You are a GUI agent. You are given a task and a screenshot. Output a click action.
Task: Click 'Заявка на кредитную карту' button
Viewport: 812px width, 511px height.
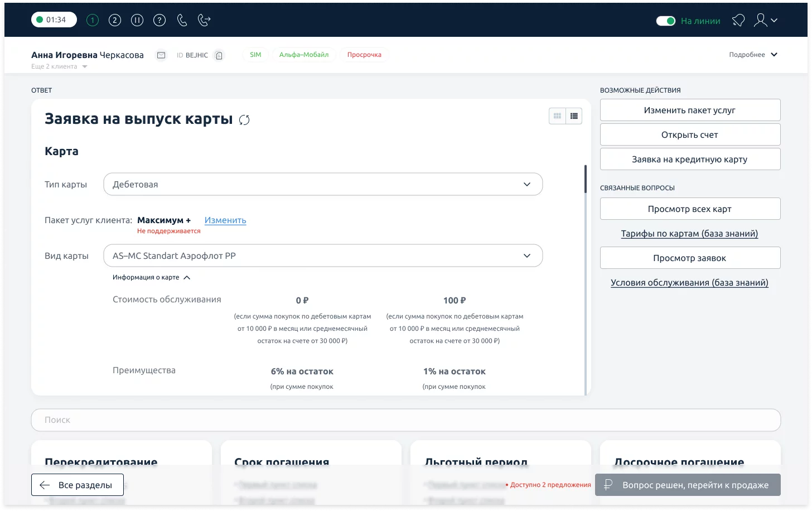point(690,159)
